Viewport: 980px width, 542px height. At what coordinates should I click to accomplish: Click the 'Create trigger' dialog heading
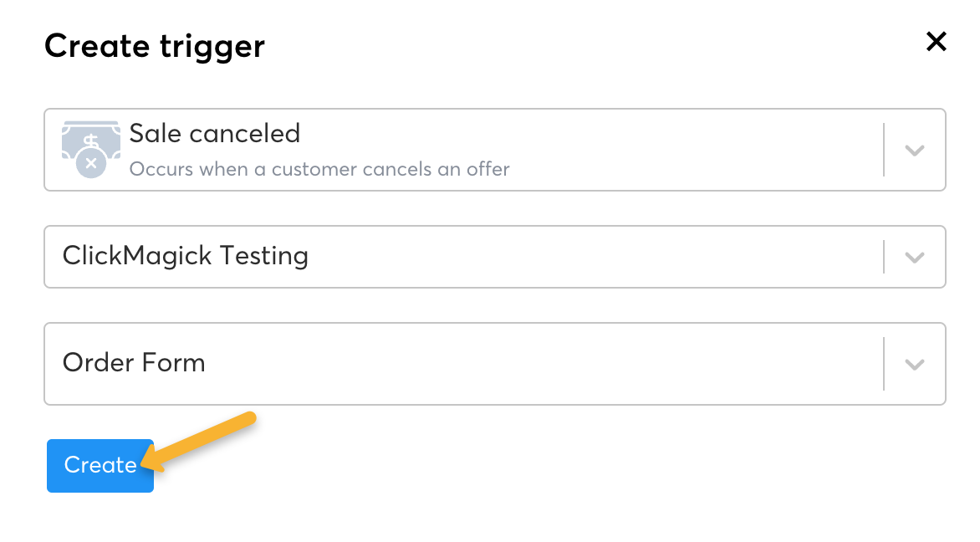pos(154,45)
